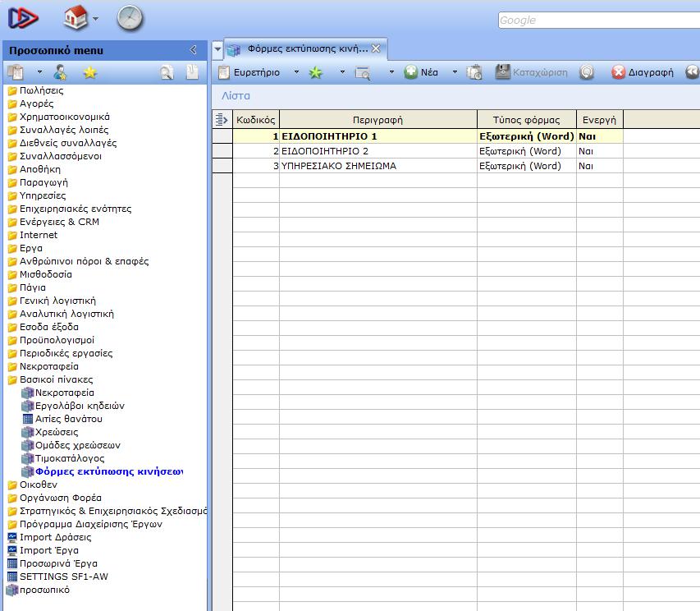
Task: Click the Ενεργή column header
Action: tap(599, 120)
